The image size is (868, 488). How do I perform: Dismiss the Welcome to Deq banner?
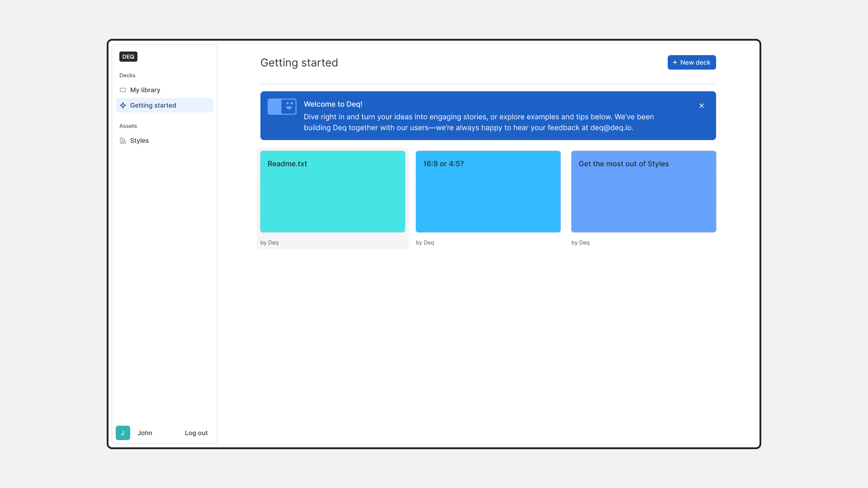[x=702, y=106]
